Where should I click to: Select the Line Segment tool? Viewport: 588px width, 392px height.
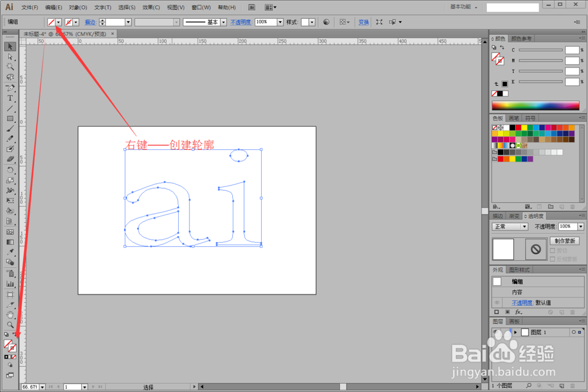coord(10,109)
